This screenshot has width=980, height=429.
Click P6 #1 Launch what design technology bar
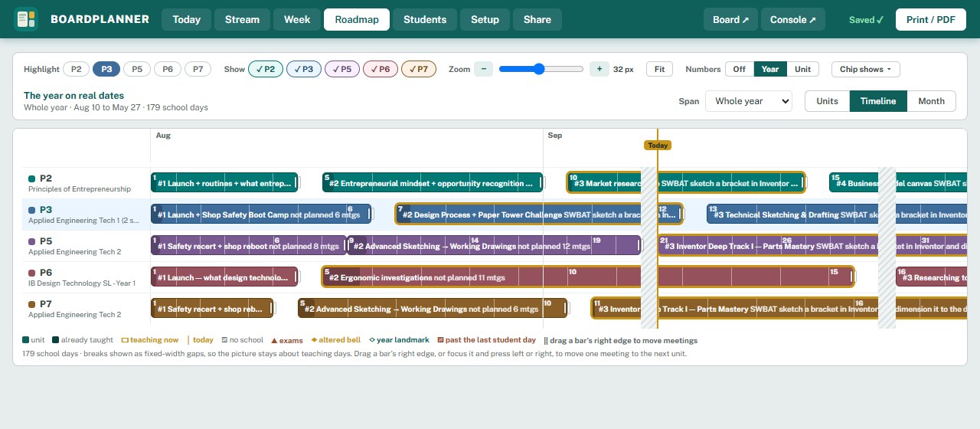coord(224,277)
